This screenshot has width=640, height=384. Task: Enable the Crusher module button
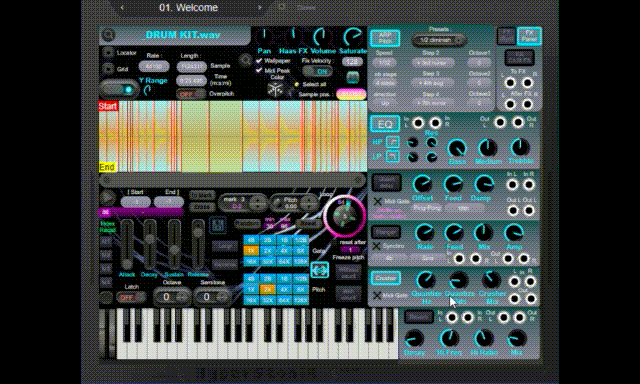point(385,278)
